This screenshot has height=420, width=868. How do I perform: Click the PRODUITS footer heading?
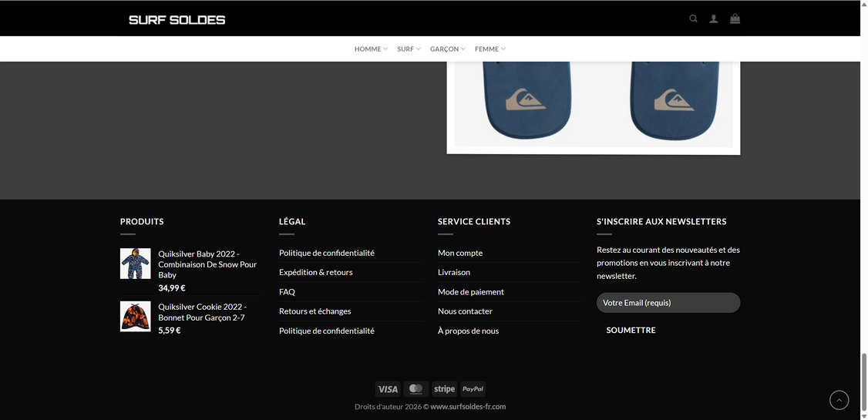[x=142, y=221]
